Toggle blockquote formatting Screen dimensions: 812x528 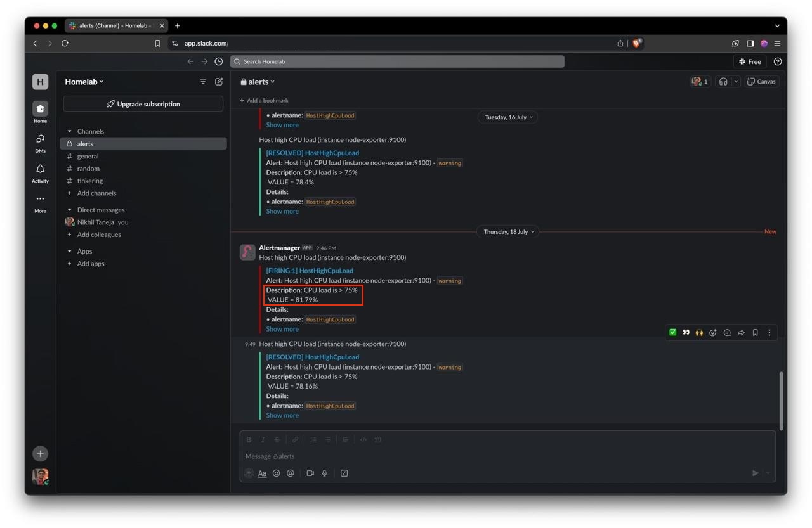[345, 439]
